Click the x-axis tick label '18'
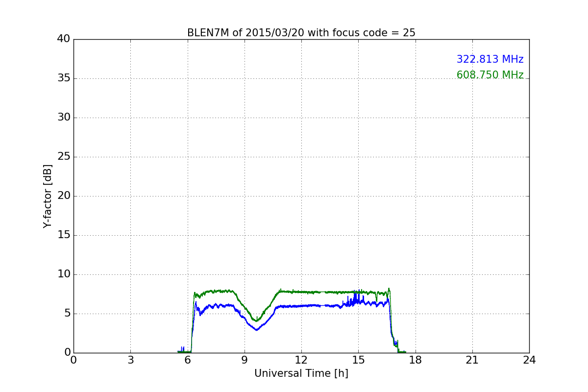588x392 pixels. pyautogui.click(x=415, y=360)
